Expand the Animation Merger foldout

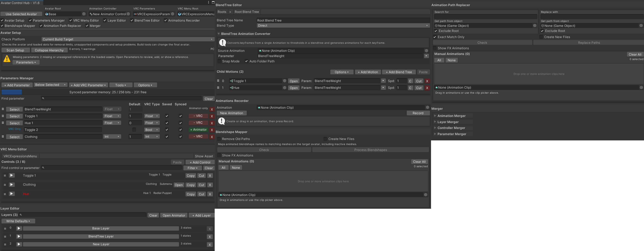click(435, 116)
